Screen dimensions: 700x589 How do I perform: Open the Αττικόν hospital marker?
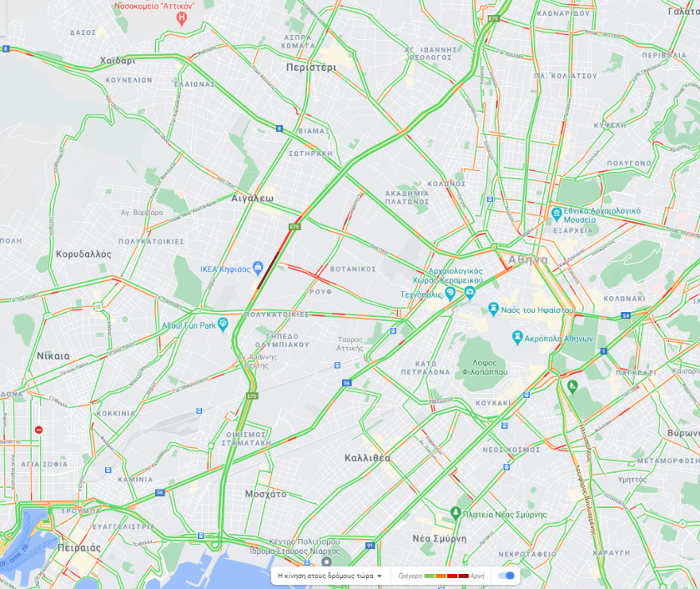(x=181, y=19)
